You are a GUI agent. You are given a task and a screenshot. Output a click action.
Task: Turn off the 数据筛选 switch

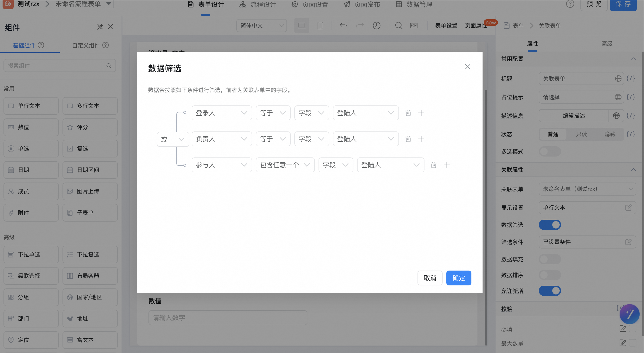point(550,225)
